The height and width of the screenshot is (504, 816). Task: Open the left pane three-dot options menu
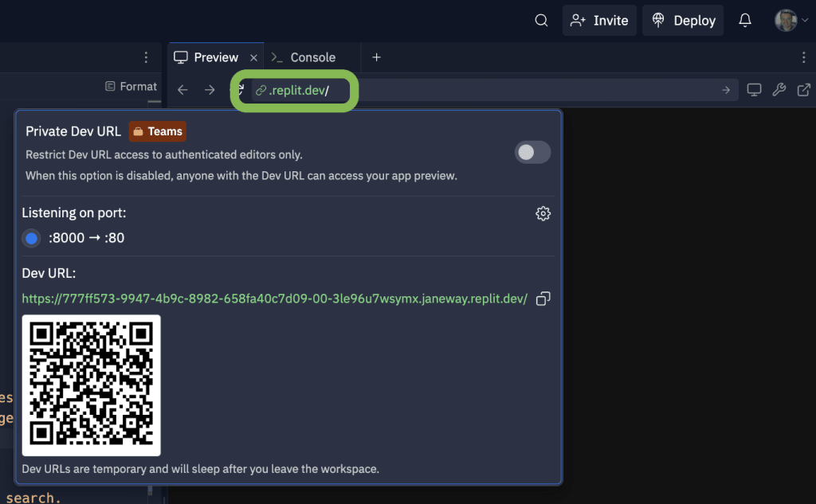click(146, 57)
